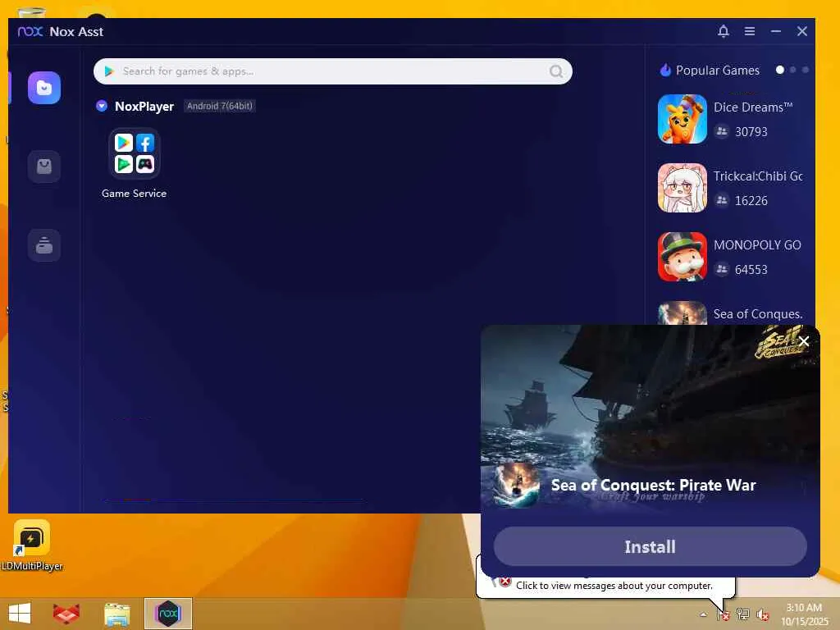
Task: Click the Dice Dreams™ title
Action: [x=753, y=107]
